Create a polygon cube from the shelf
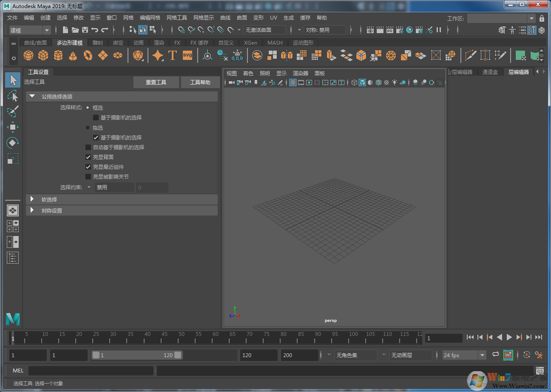 tap(43, 55)
